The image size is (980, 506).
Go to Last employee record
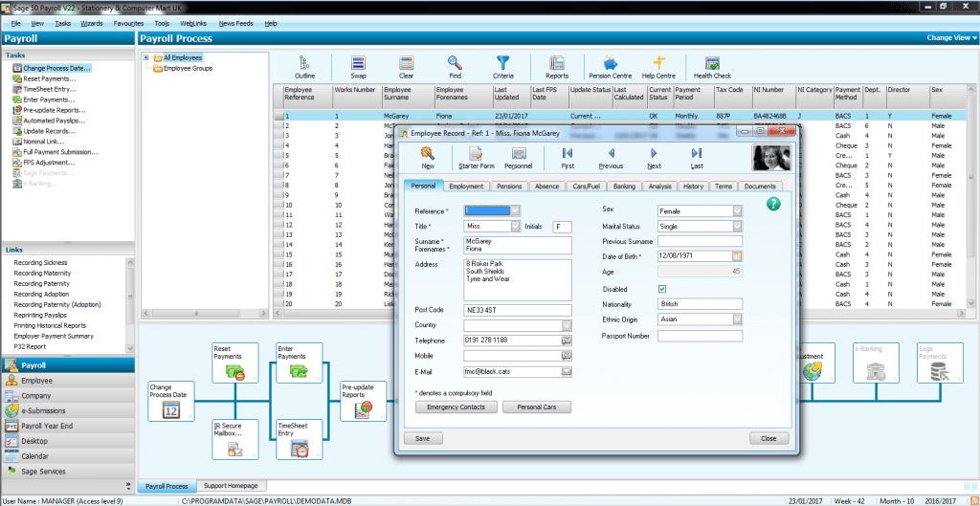697,158
